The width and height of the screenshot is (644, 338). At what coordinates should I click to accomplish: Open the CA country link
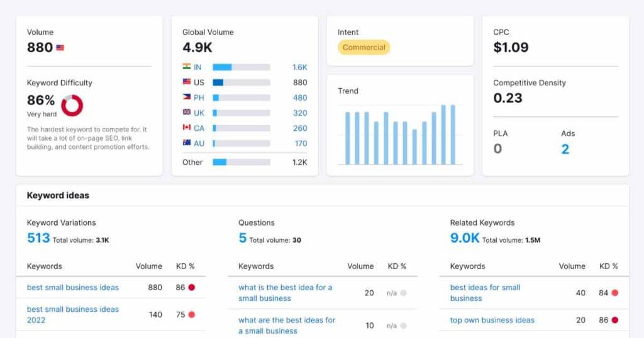tap(199, 128)
